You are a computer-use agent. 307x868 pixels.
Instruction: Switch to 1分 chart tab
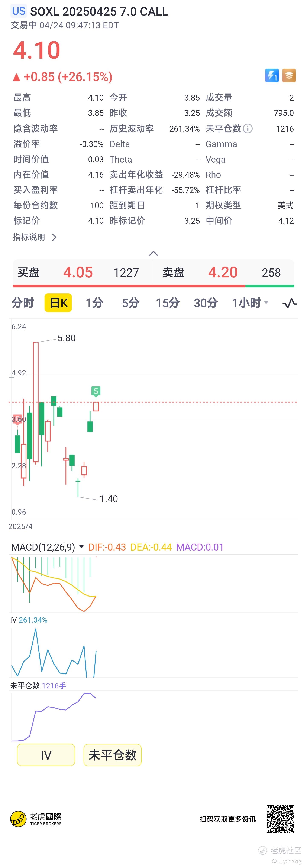click(x=94, y=303)
